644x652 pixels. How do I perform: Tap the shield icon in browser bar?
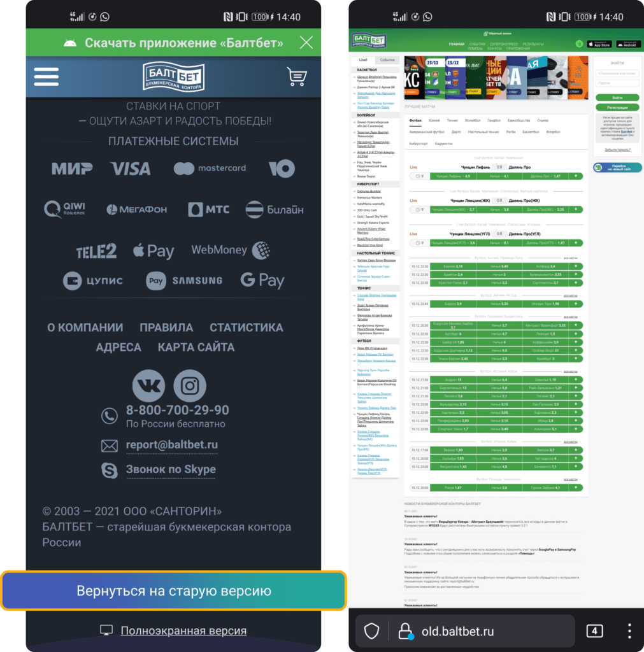click(372, 630)
